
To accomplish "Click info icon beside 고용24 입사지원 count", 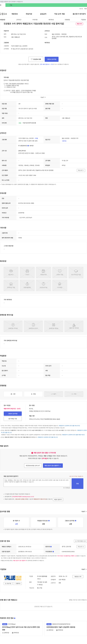I will pyautogui.click(x=75, y=521).
